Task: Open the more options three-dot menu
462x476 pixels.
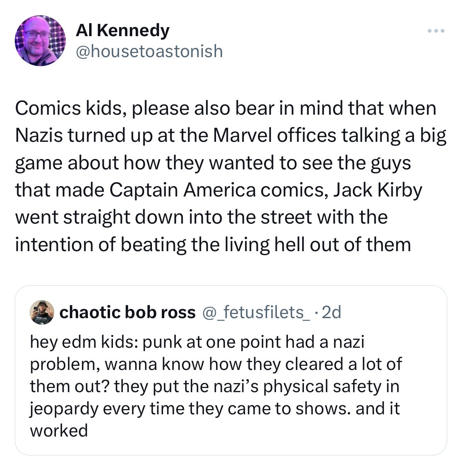Action: [436, 31]
